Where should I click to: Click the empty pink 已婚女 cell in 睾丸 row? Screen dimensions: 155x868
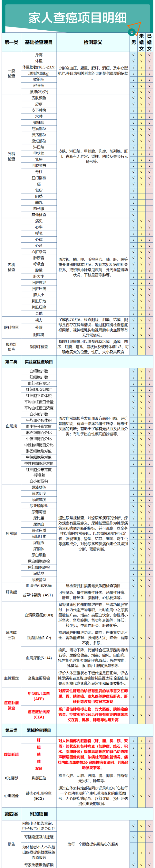coord(149,202)
